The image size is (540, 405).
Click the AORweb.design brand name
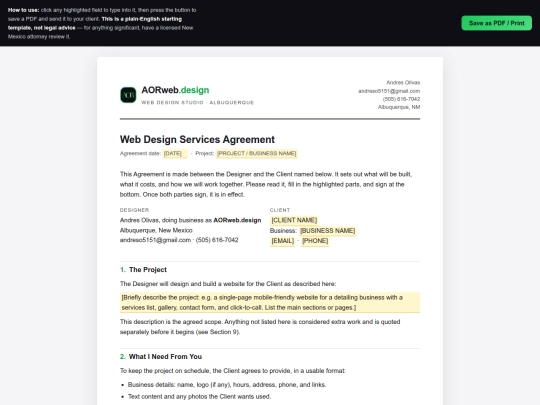175,90
